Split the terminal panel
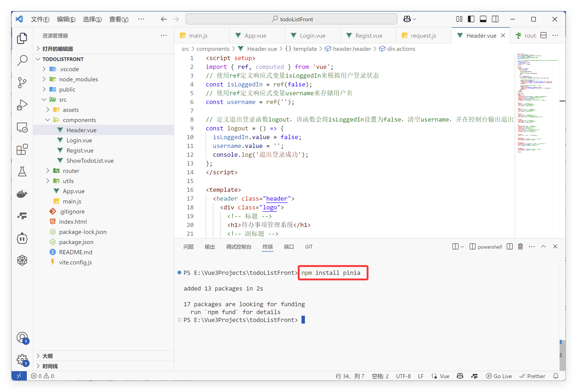 [x=509, y=247]
